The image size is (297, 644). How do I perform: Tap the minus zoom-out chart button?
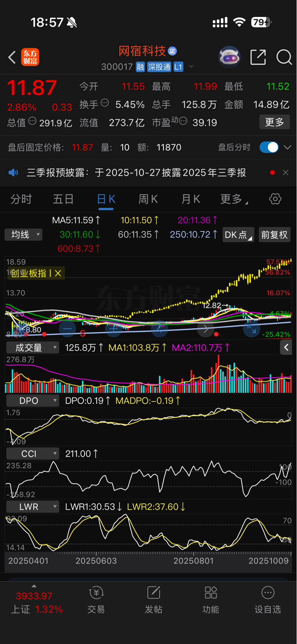point(67,329)
